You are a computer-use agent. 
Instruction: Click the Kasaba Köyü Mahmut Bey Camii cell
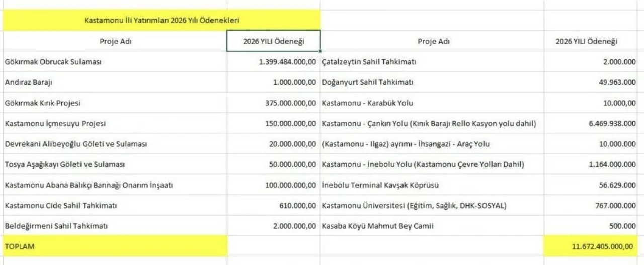point(377,226)
